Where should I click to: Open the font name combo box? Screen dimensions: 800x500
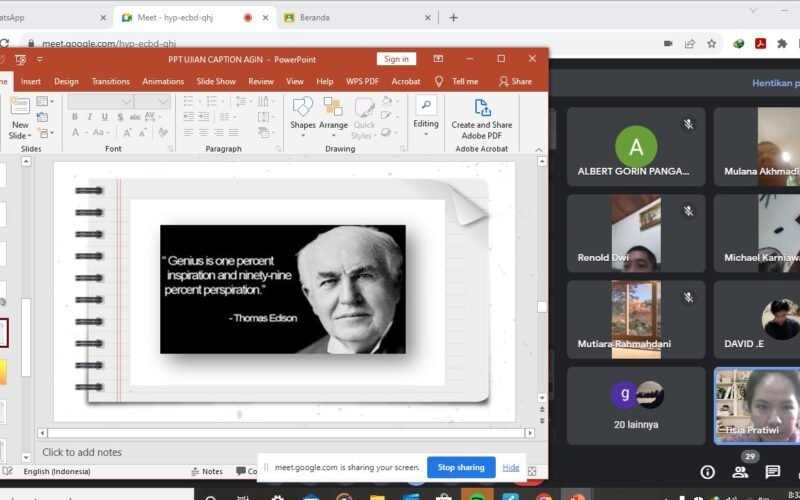[x=100, y=101]
